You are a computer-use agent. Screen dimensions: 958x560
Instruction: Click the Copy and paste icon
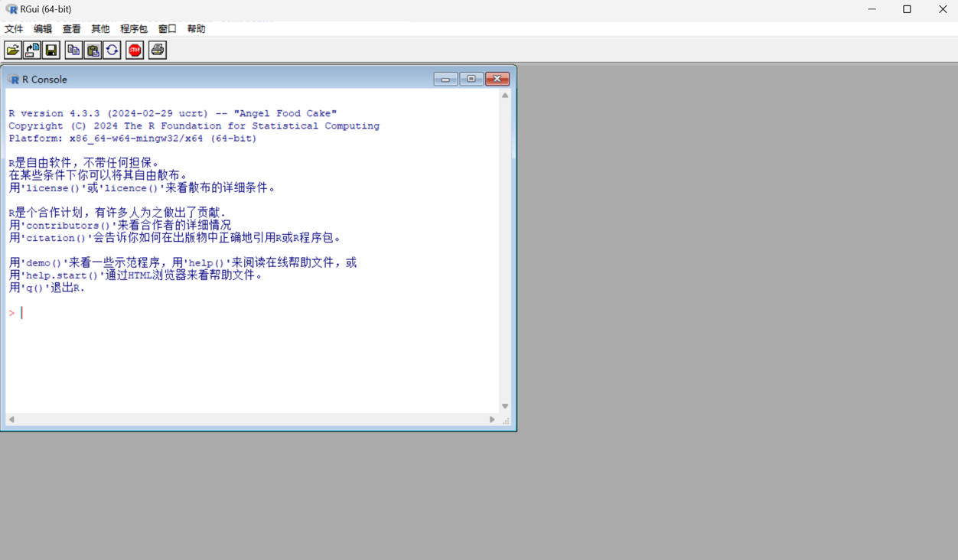112,50
